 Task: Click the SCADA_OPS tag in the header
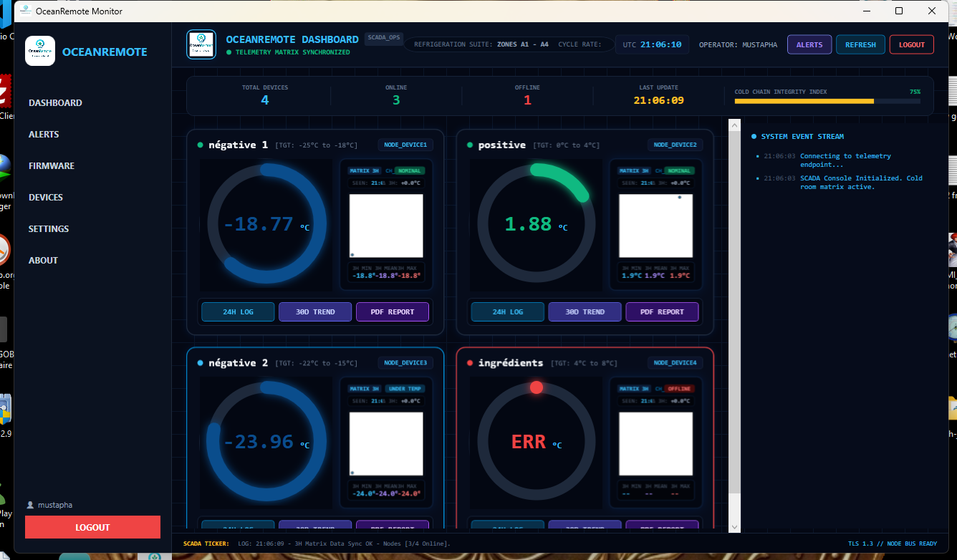click(384, 37)
